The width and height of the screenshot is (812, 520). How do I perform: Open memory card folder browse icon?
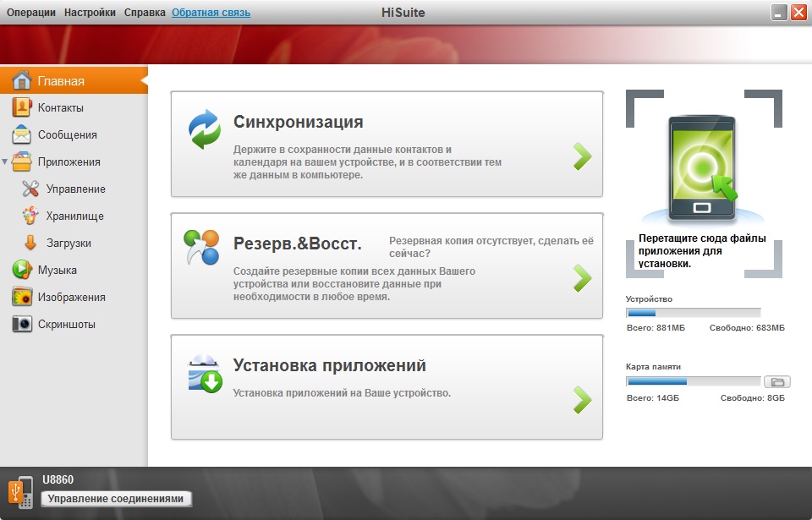coord(777,381)
